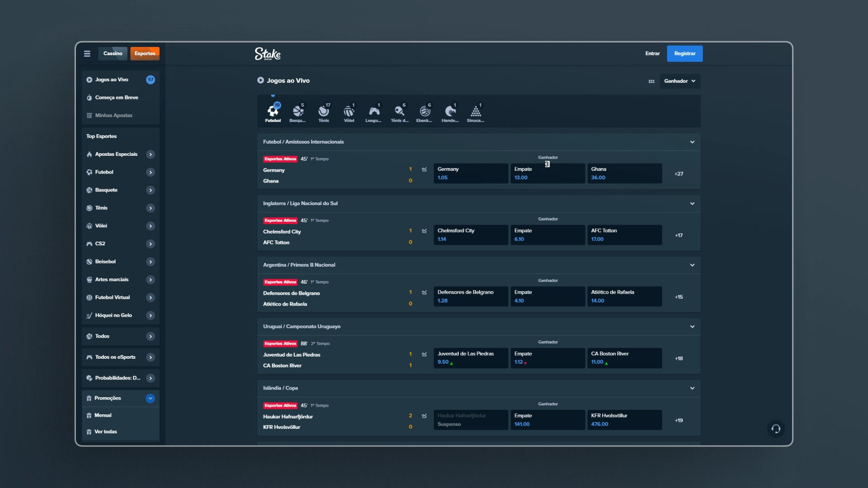
Task: Click the Registrar button
Action: (685, 53)
